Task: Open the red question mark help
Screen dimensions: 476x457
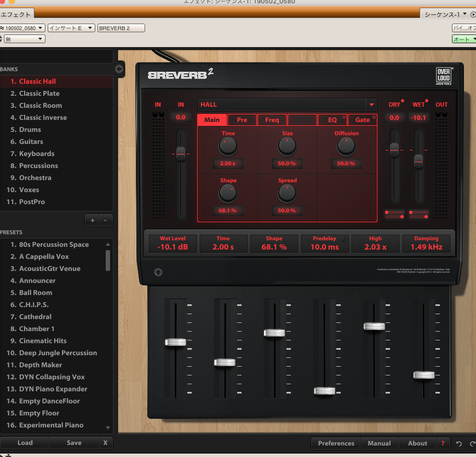Action: click(443, 443)
